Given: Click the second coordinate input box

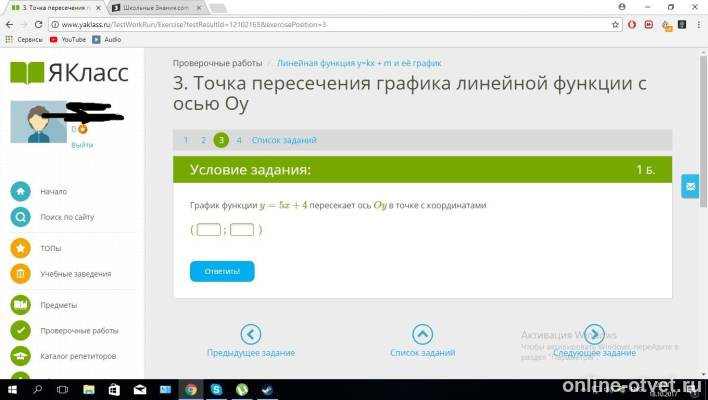Looking at the screenshot, I should pyautogui.click(x=242, y=230).
